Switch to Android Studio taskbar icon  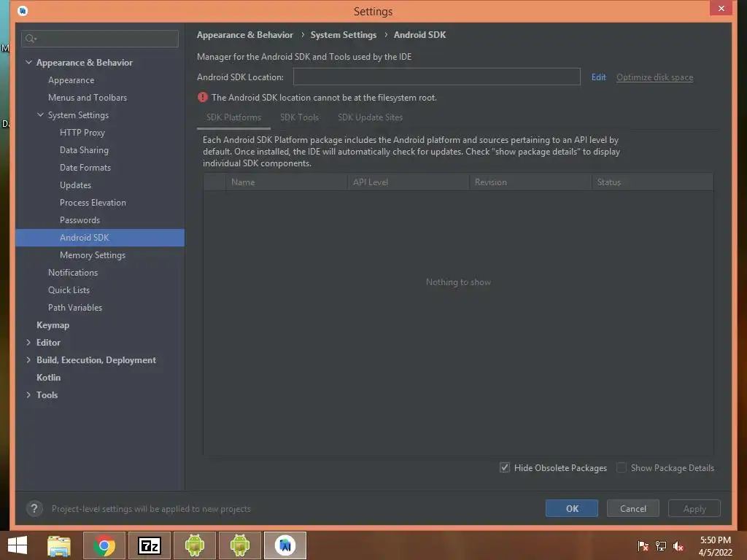coord(285,545)
